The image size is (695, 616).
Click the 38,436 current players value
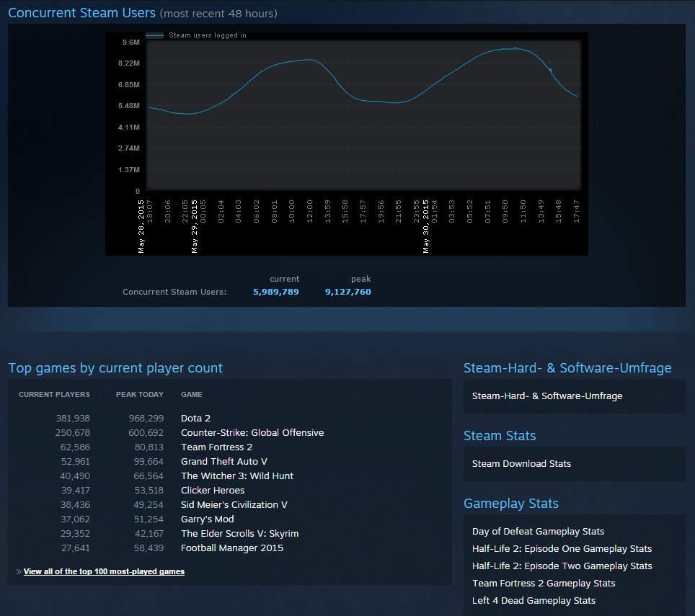tap(75, 504)
